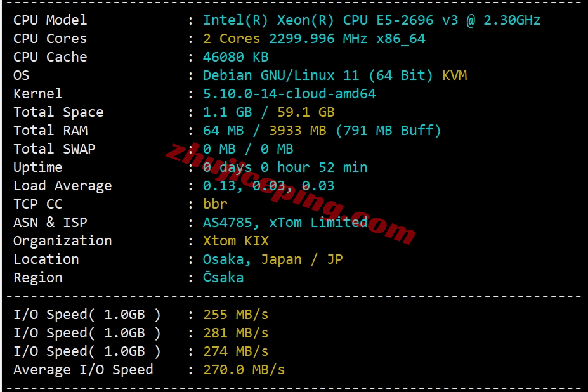This screenshot has width=588, height=392.
Task: Select the 'Xtom KIX' organization value
Action: coord(235,241)
